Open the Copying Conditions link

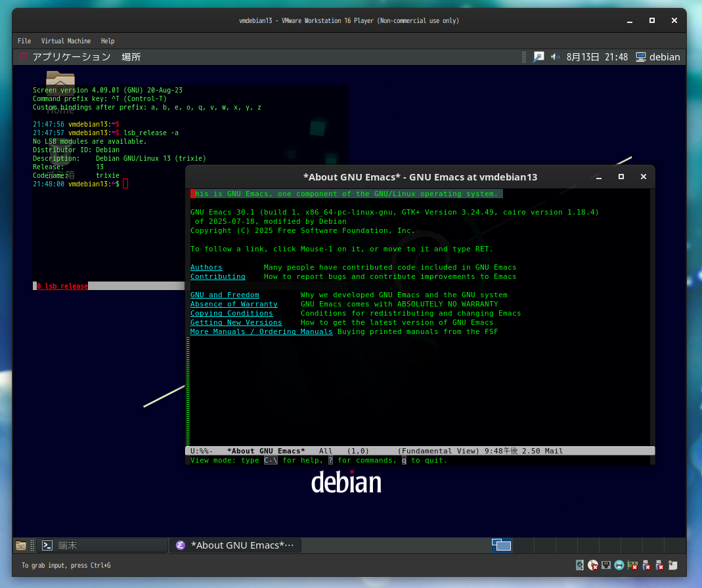tap(231, 313)
